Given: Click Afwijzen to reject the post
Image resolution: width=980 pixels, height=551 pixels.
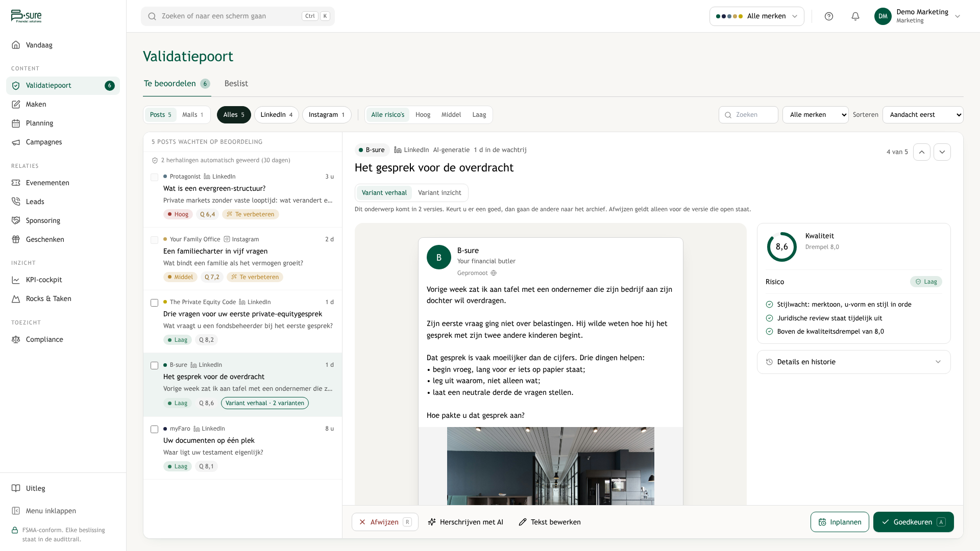Looking at the screenshot, I should (x=385, y=522).
